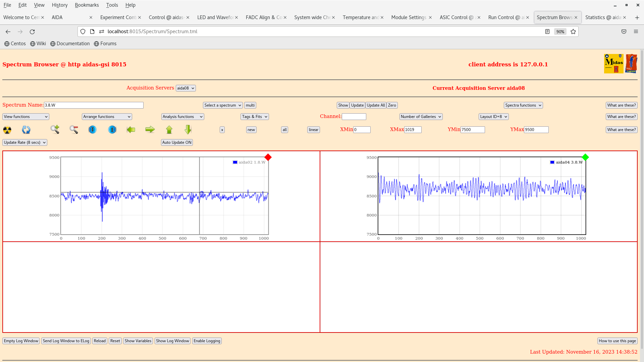
Task: Open the Acquisition Servers aida08 dropdown
Action: click(185, 88)
